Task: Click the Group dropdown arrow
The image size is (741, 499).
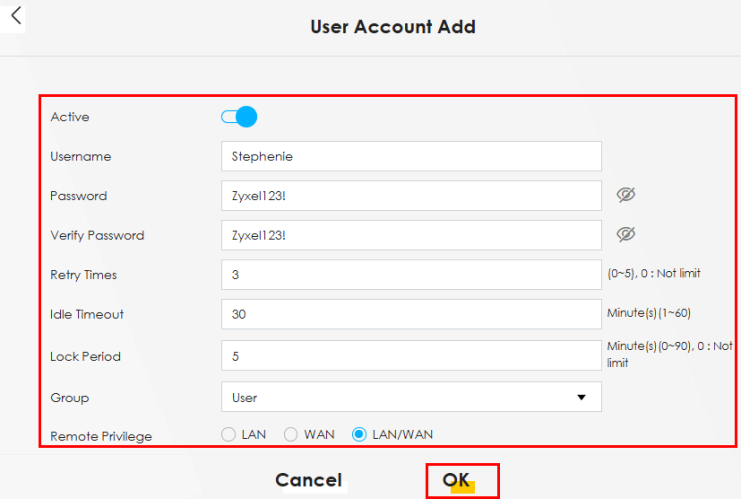Action: coord(581,397)
